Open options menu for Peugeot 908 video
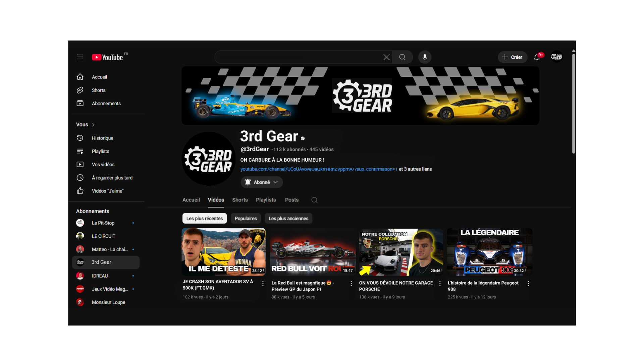This screenshot has height=362, width=644. coord(528,284)
